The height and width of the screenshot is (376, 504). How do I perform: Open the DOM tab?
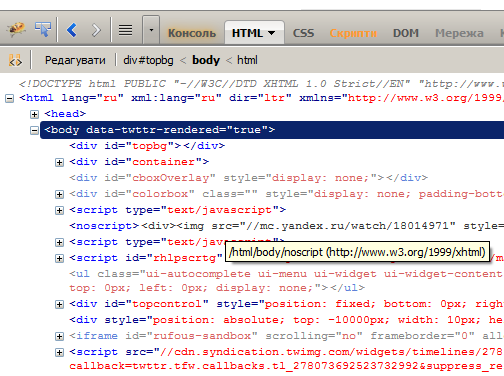tap(406, 33)
